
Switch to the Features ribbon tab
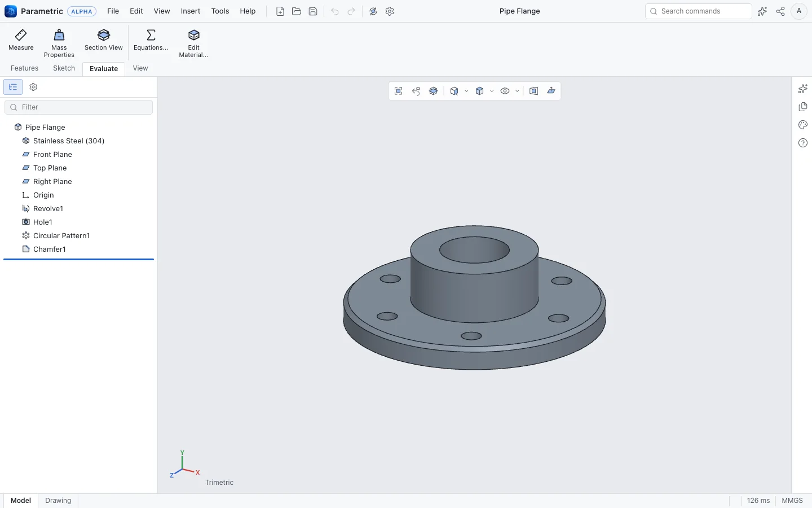pyautogui.click(x=25, y=68)
